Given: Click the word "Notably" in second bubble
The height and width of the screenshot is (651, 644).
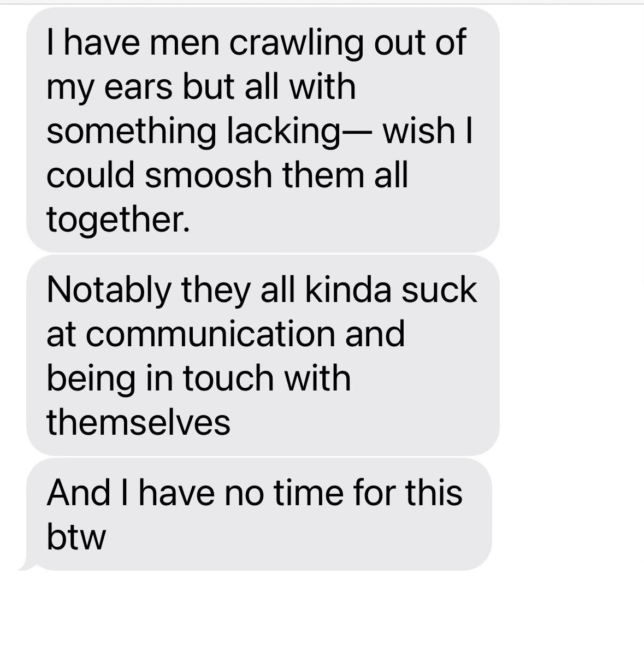Looking at the screenshot, I should (x=109, y=290).
